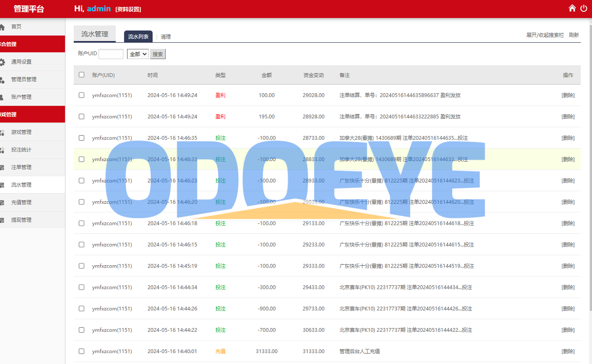Check the 14:45:19 row checkbox

tap(82, 266)
